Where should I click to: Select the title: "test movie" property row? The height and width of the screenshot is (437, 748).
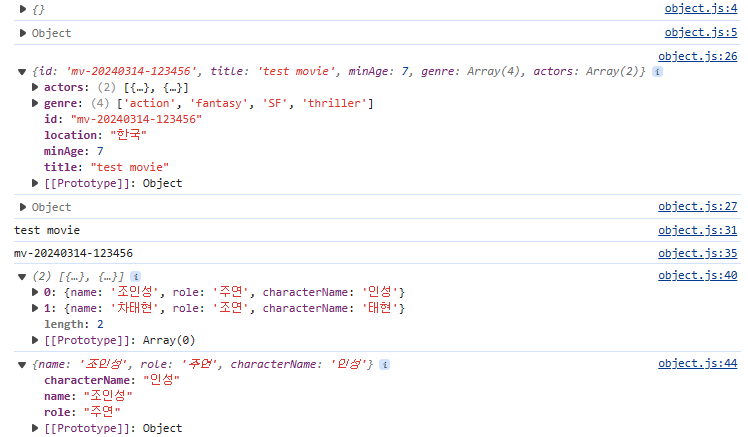[x=106, y=167]
